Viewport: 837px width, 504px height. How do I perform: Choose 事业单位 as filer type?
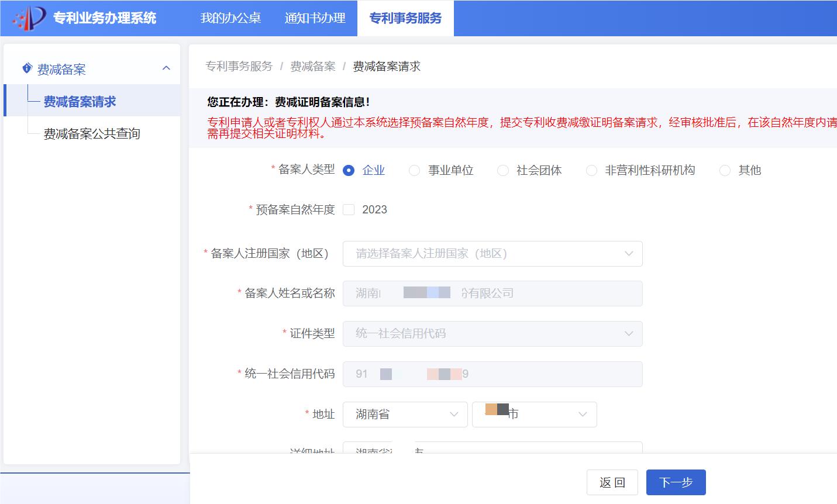pos(415,170)
